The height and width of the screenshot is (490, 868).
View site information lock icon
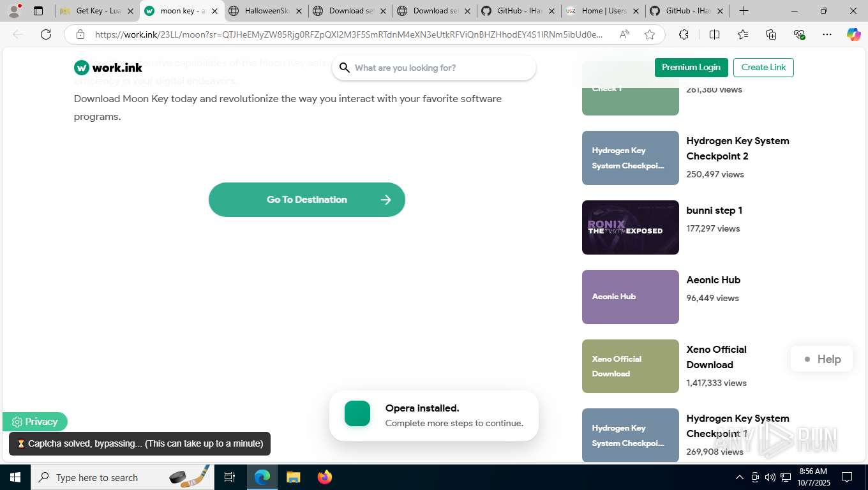click(80, 34)
